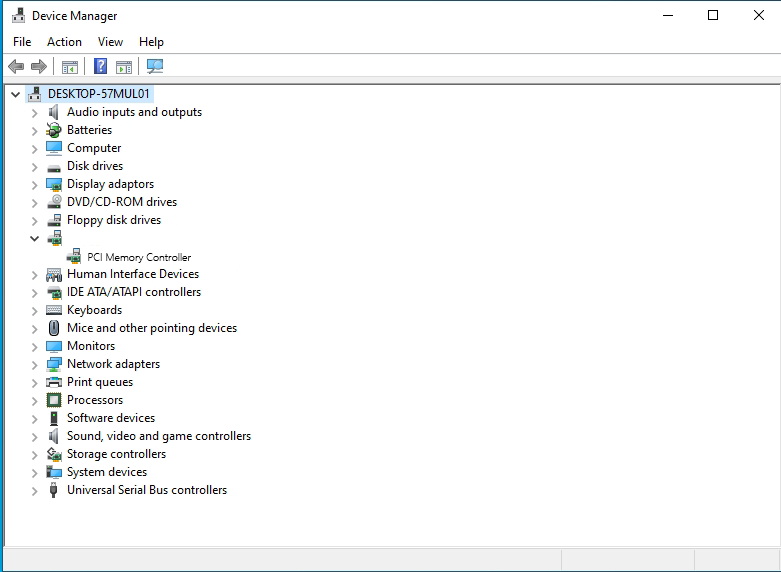Click the Print queues printer icon
This screenshot has width=781, height=572.
[x=54, y=382]
